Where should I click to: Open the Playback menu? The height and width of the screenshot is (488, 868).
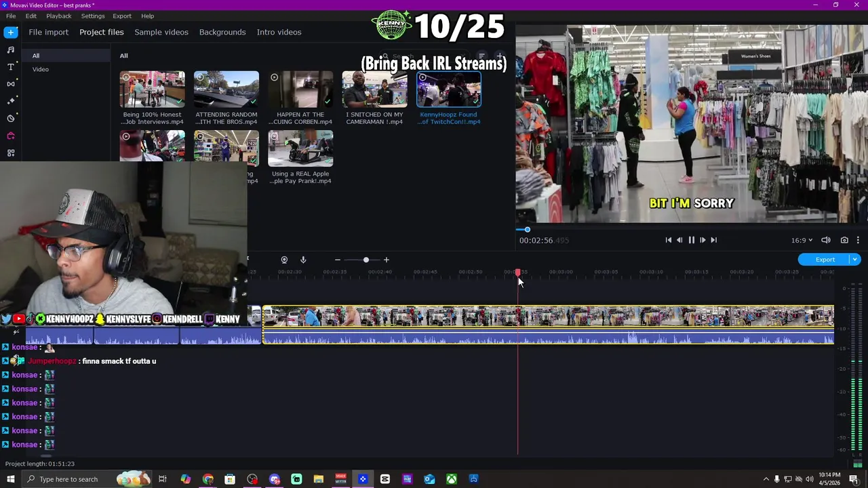click(59, 16)
